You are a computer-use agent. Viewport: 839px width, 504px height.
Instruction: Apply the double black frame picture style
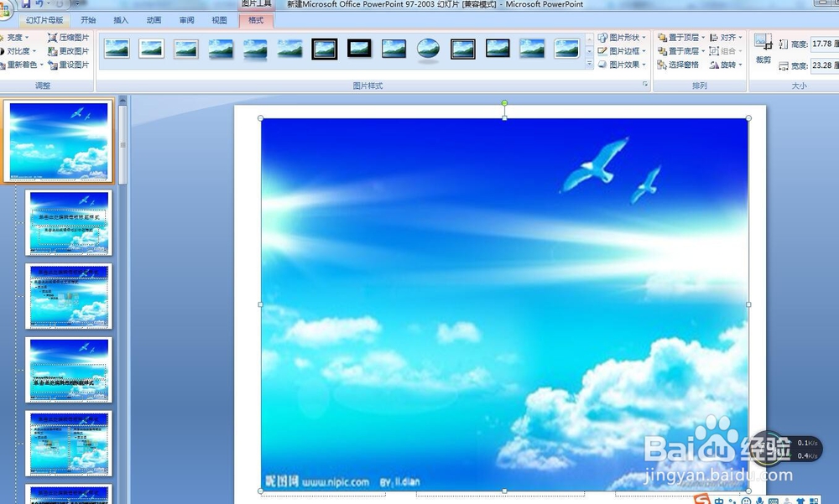coord(324,49)
